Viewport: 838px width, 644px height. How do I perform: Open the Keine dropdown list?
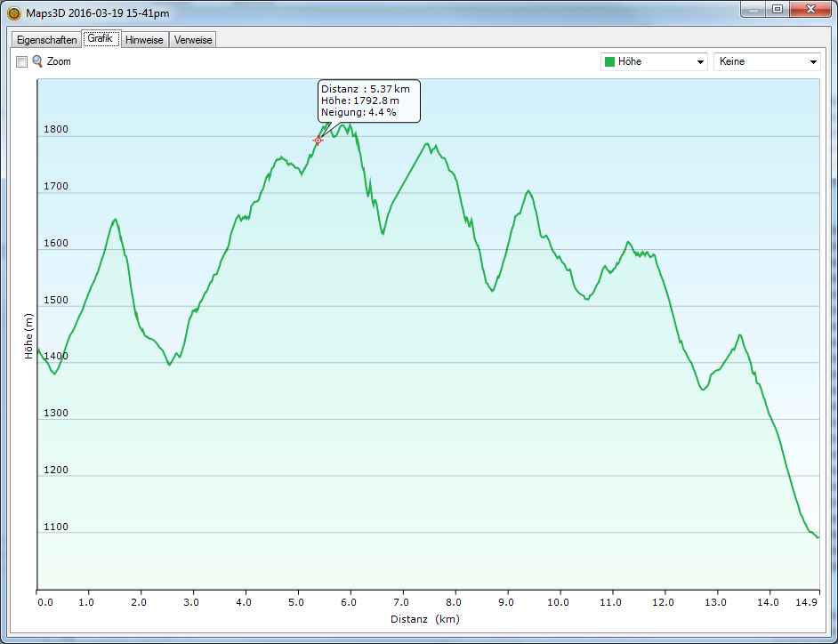point(813,62)
